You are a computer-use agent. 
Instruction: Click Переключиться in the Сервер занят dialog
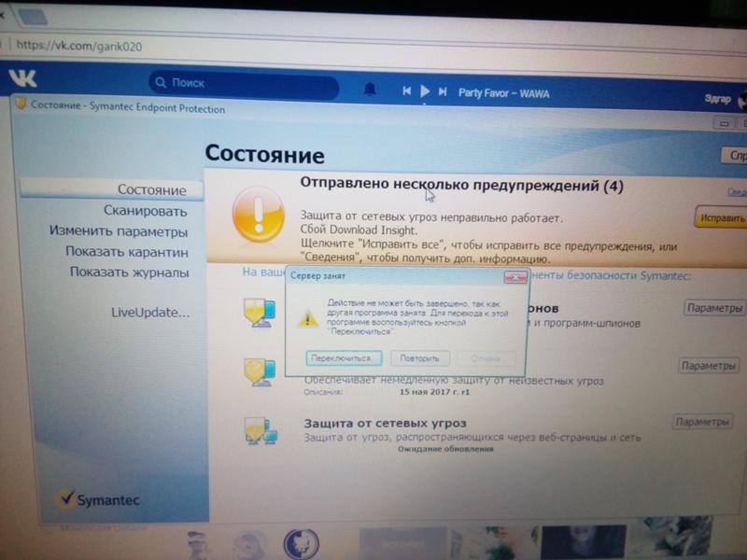(344, 358)
